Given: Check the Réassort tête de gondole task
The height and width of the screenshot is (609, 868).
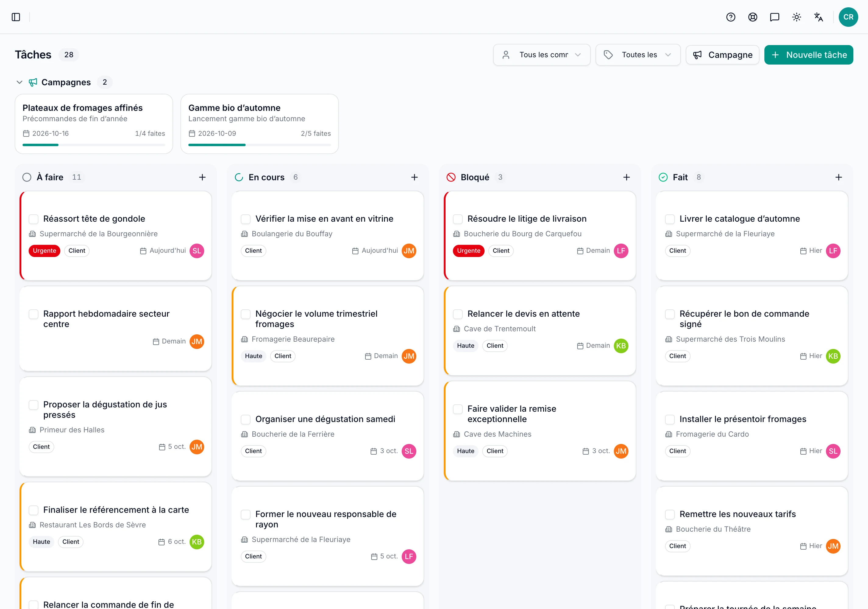Looking at the screenshot, I should tap(34, 219).
